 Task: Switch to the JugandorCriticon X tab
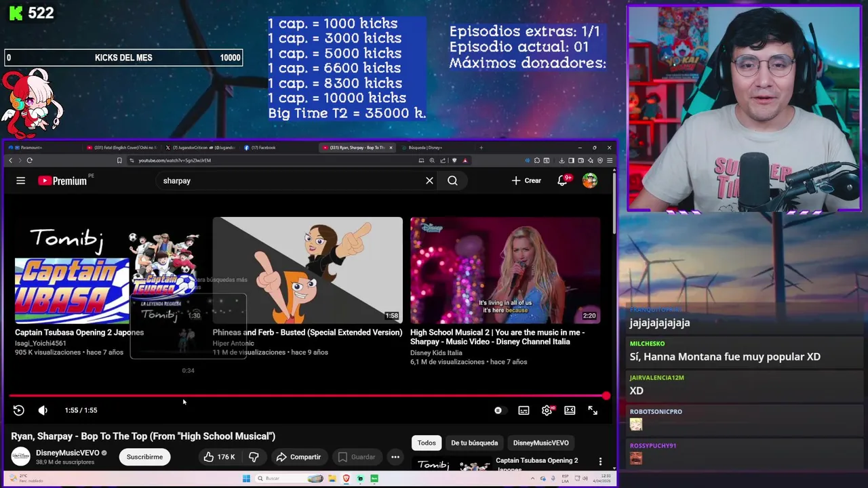click(x=201, y=147)
